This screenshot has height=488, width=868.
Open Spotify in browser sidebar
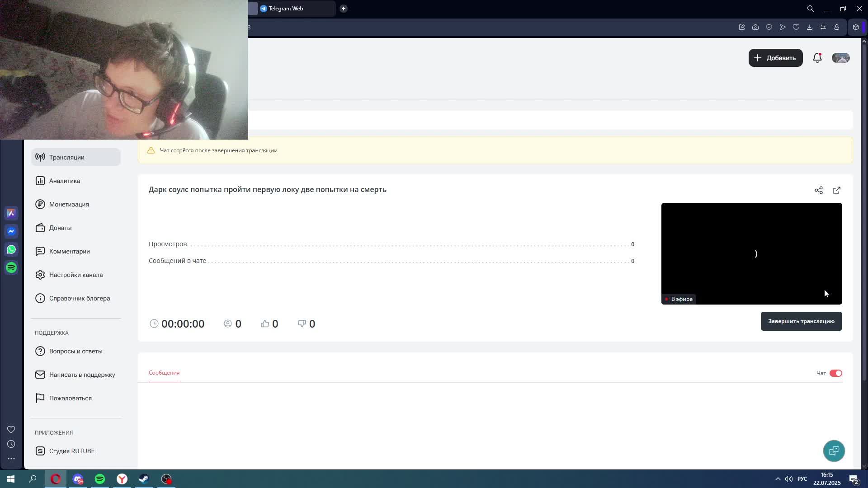[11, 267]
